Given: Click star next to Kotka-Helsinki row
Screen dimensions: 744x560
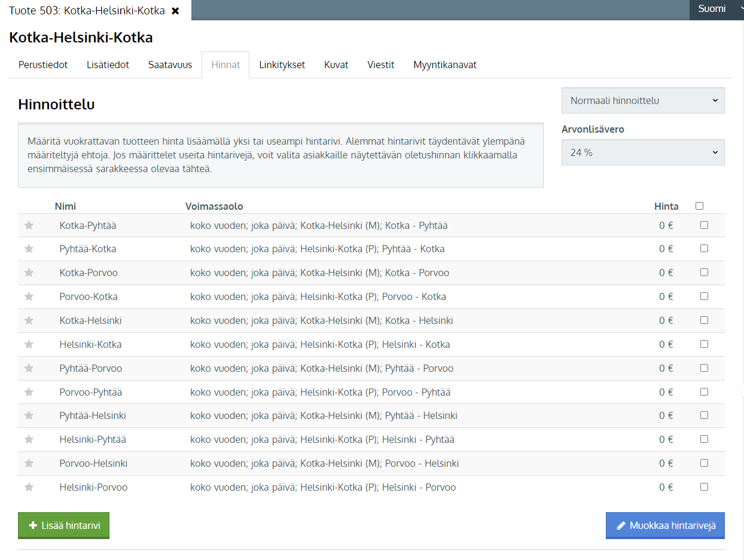Looking at the screenshot, I should [x=29, y=320].
